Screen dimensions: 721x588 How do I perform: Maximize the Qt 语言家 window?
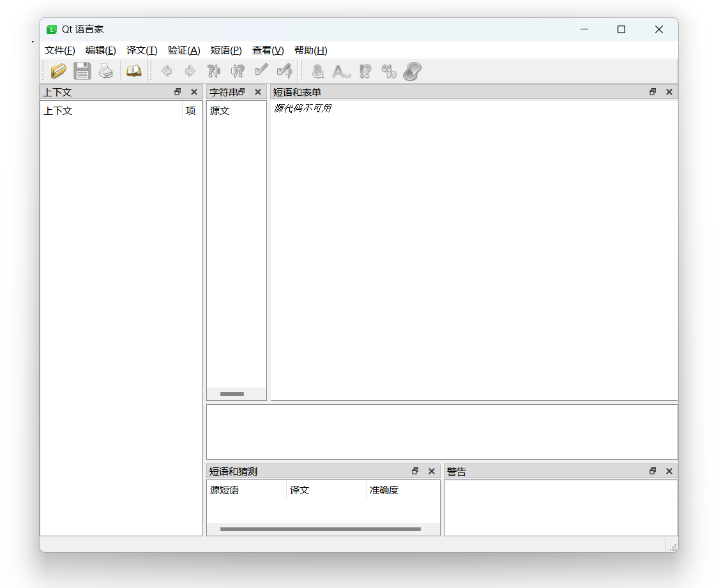click(x=621, y=29)
